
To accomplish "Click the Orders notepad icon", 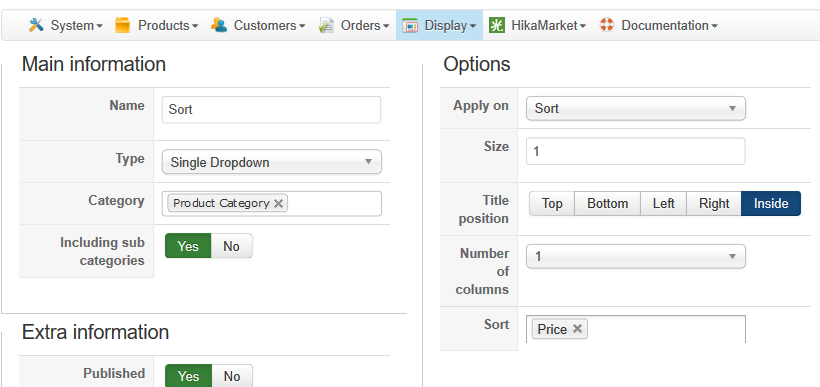I will (326, 25).
